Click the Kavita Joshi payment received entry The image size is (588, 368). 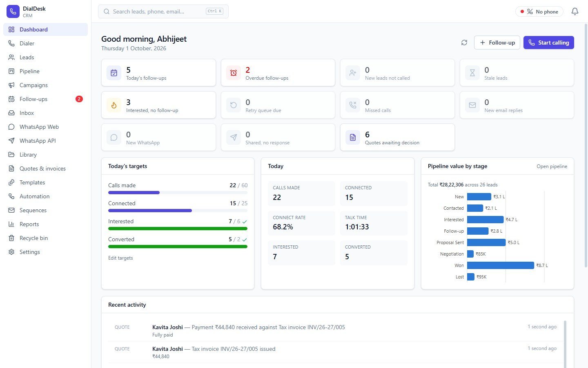[336, 330]
